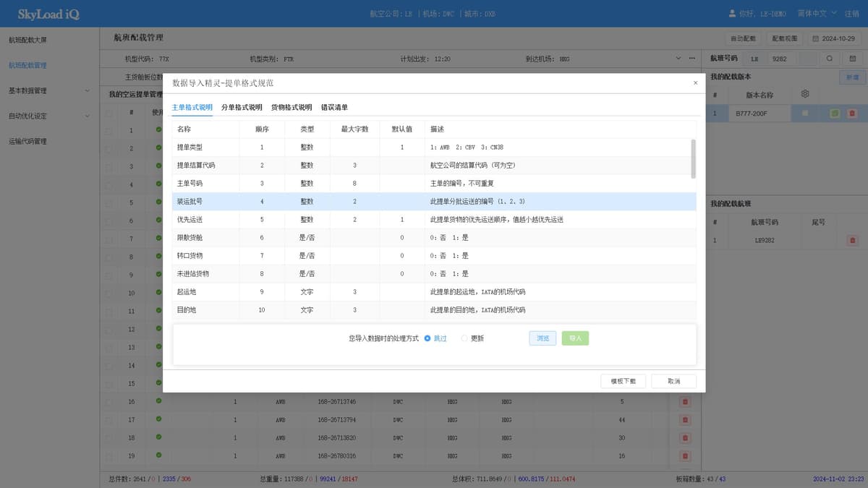868x488 pixels.
Task: Click the green edit icon for B777-200F
Action: (835, 114)
